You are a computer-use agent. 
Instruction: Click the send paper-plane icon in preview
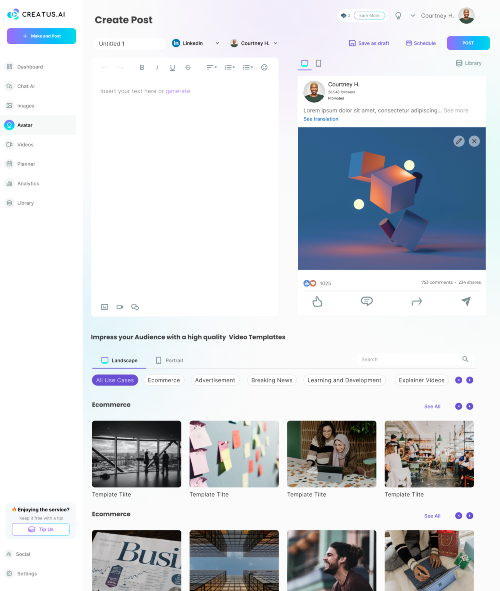coord(466,301)
